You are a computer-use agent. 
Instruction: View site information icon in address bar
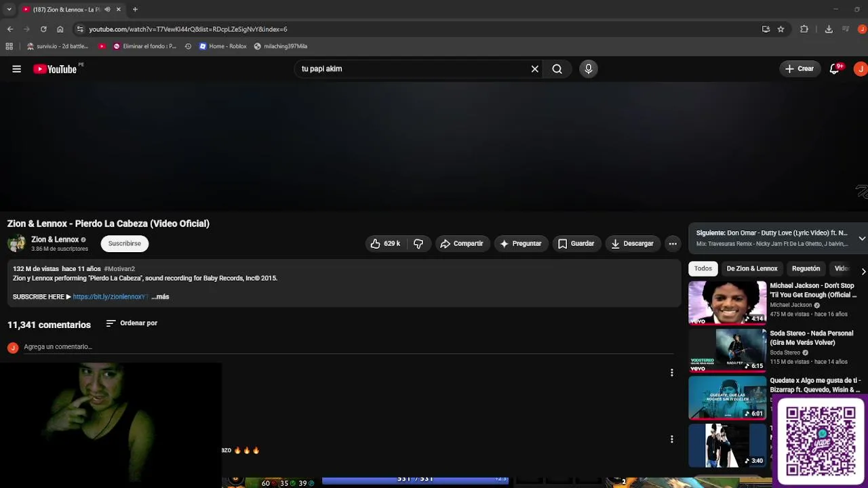coord(80,29)
